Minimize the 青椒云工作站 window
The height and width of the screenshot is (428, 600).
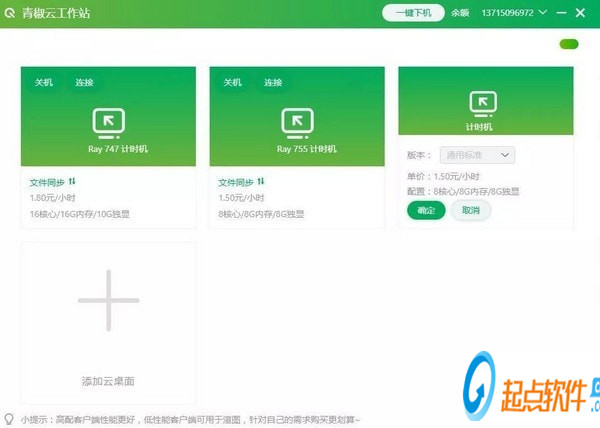[x=561, y=13]
